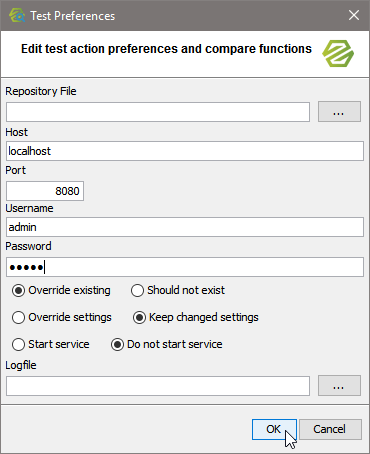Click the Repository File text field

click(158, 112)
